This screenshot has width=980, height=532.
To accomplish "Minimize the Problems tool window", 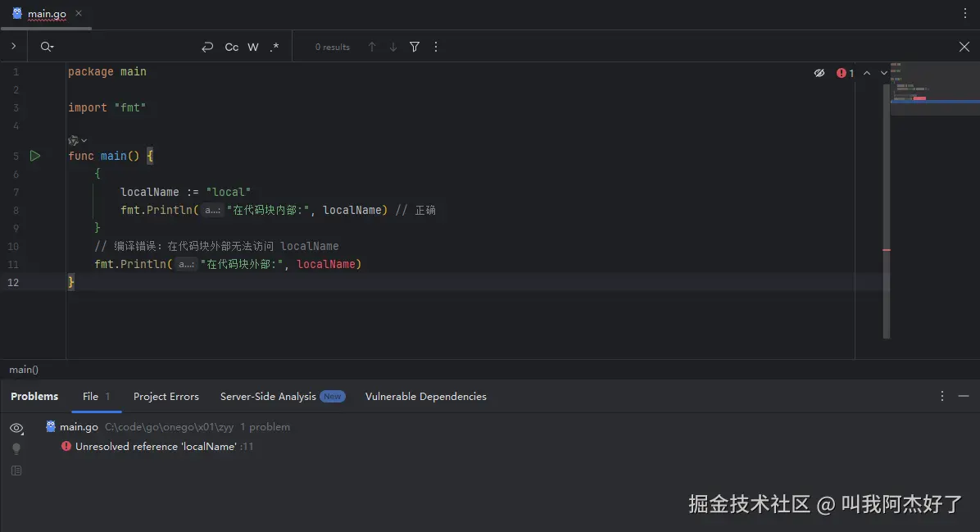I will (x=964, y=396).
